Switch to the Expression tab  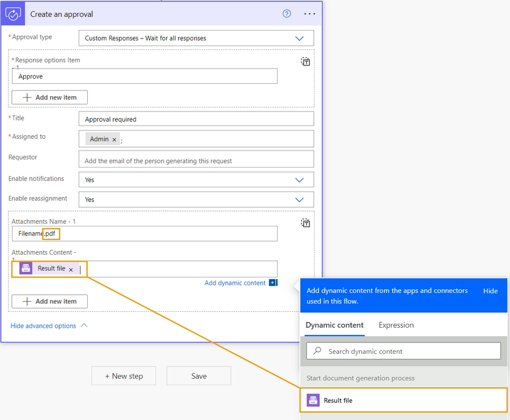[x=396, y=325]
